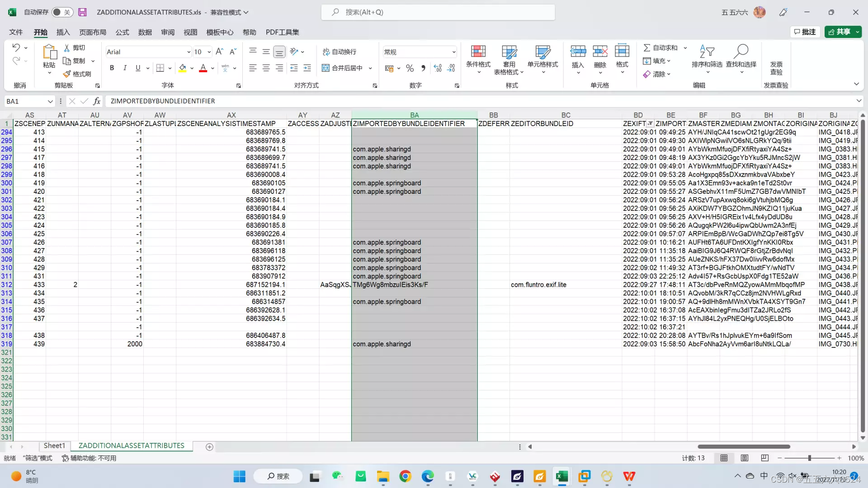Open the Sort and Filter icon
This screenshot has width=868, height=488.
click(707, 52)
